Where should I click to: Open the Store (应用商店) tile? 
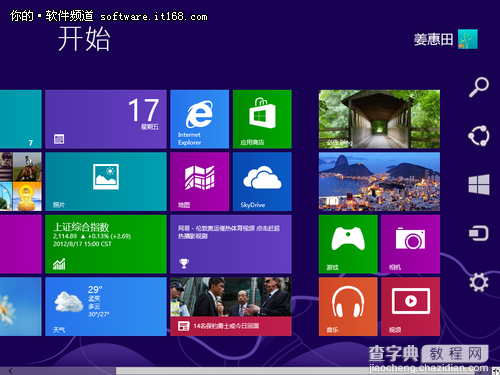click(262, 119)
